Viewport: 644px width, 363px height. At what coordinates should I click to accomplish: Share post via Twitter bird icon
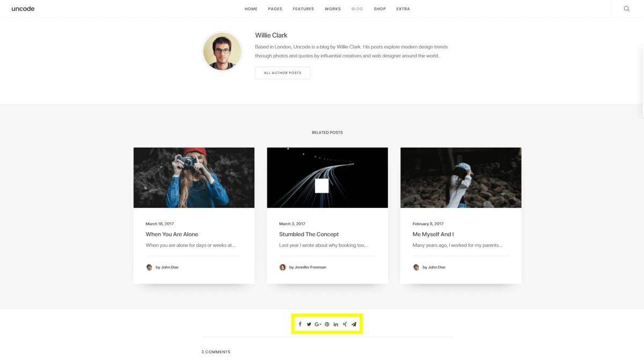309,324
